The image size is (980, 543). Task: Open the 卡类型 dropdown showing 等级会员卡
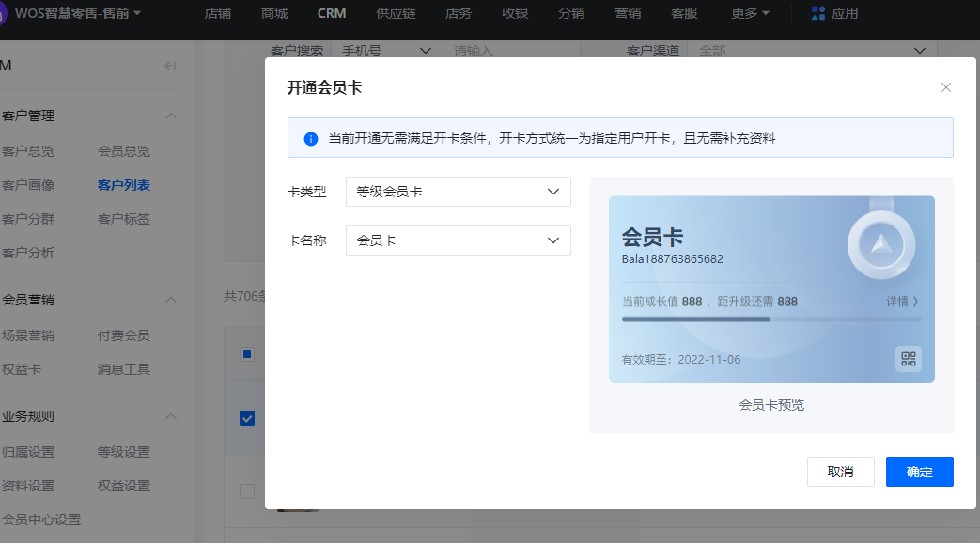point(458,192)
